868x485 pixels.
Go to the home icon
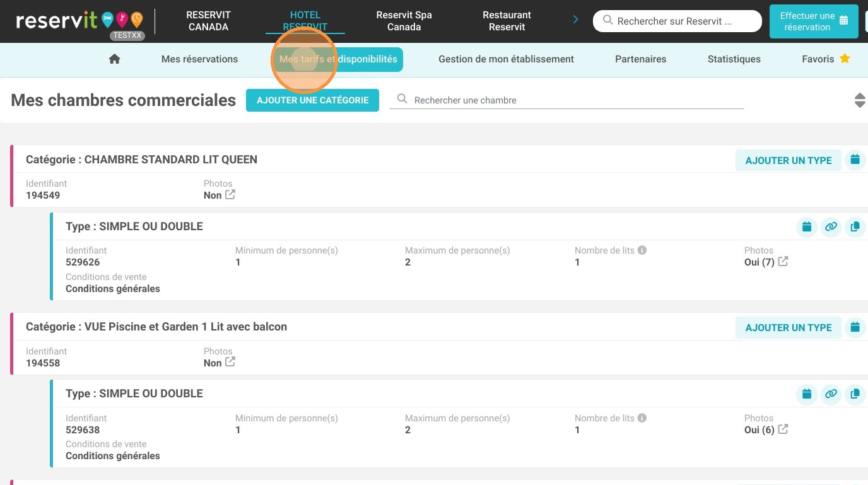[x=114, y=59]
